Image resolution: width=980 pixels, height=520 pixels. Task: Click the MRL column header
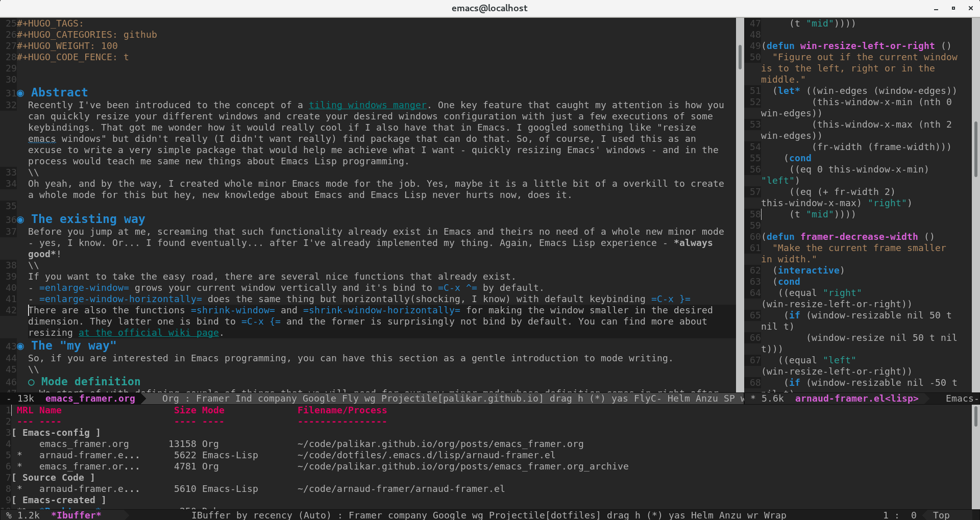[x=25, y=410]
